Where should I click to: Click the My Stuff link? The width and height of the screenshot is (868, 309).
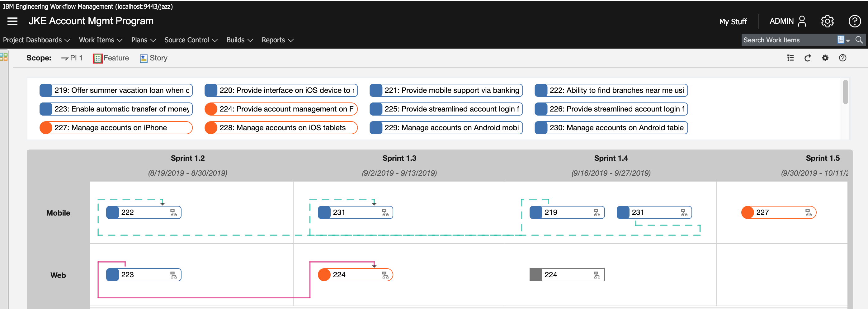coord(733,21)
